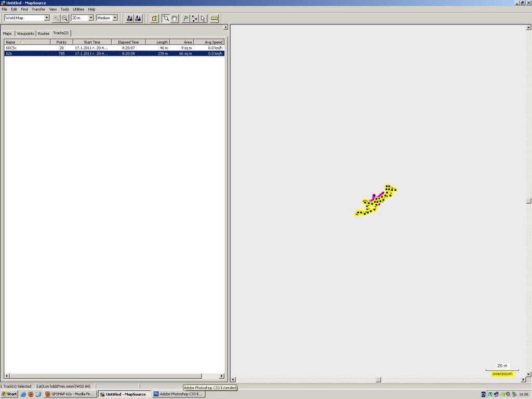Click the EN language indicator in tray
The height and width of the screenshot is (399, 532).
click(x=484, y=394)
